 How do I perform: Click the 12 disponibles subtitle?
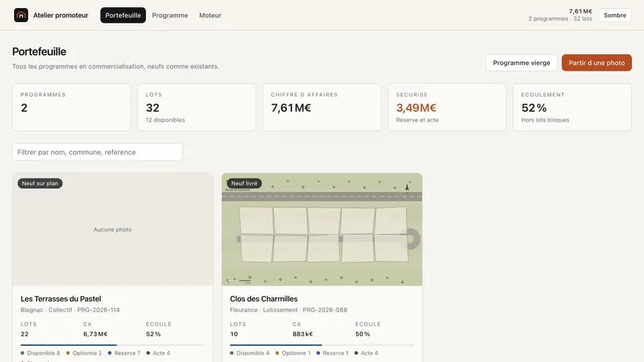click(x=165, y=120)
